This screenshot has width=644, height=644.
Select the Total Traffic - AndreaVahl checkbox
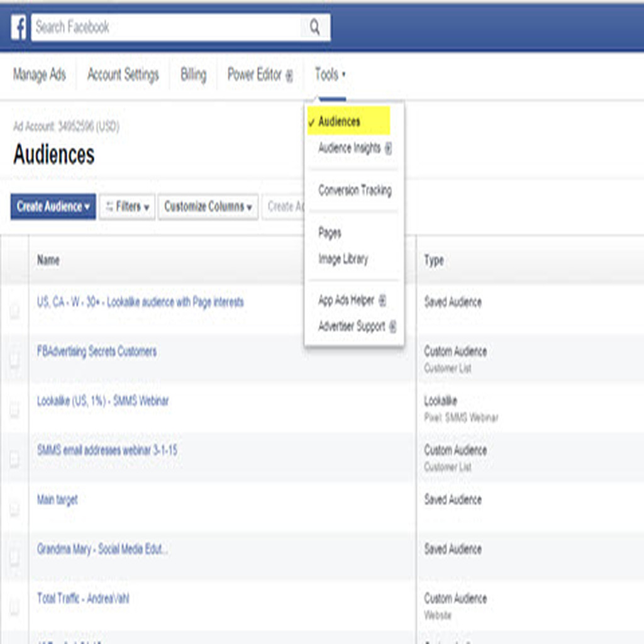pos(14,607)
